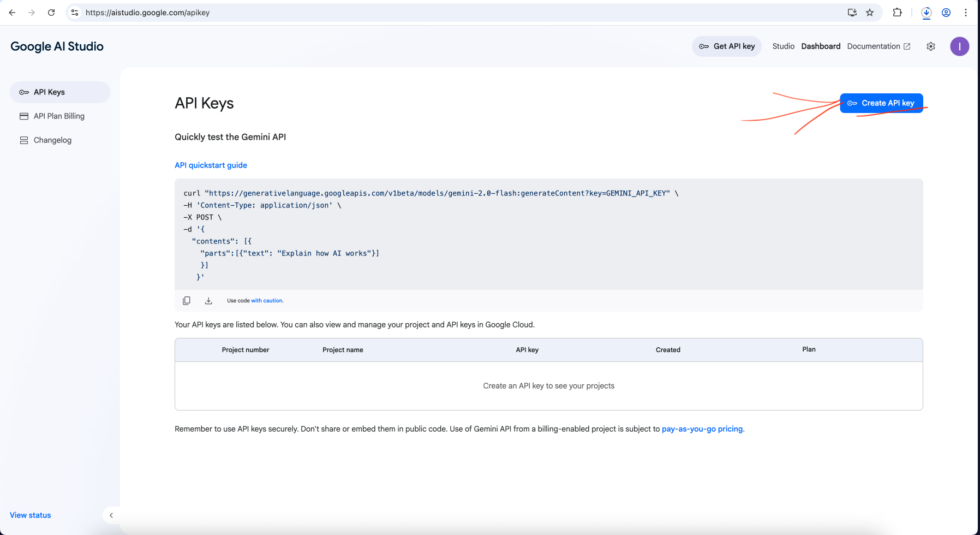Open the Documentation external link

[879, 46]
